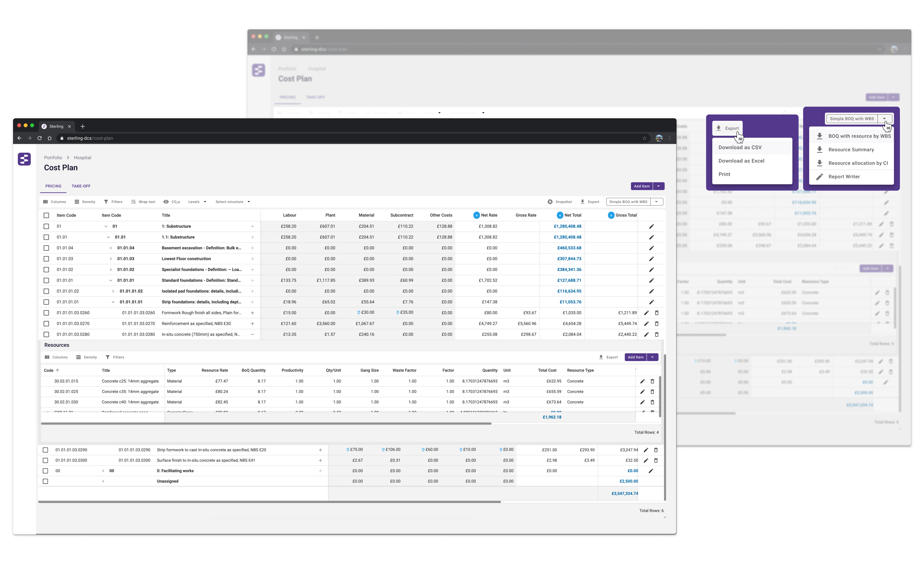Choose Download as Excel in export menu
The height and width of the screenshot is (579, 924).
(x=752, y=161)
